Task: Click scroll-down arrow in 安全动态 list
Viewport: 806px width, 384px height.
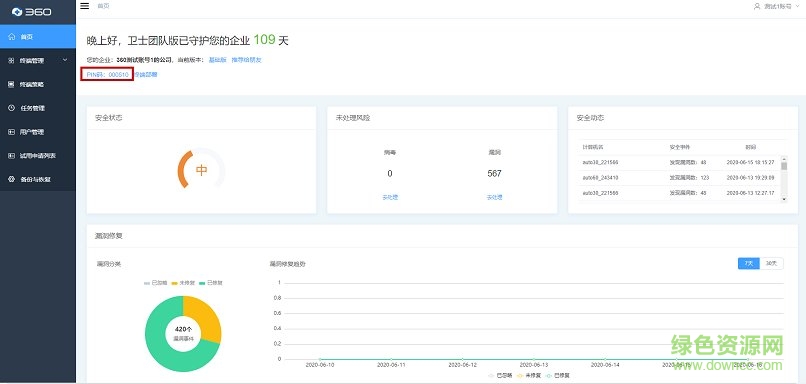Action: (x=784, y=198)
